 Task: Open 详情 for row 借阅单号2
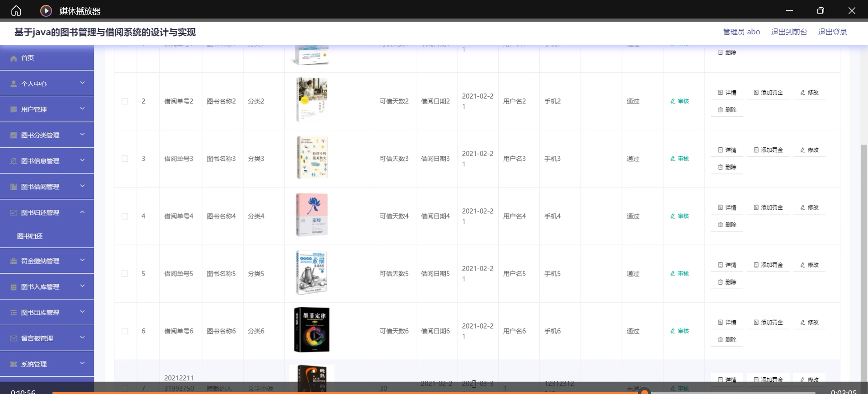[727, 93]
